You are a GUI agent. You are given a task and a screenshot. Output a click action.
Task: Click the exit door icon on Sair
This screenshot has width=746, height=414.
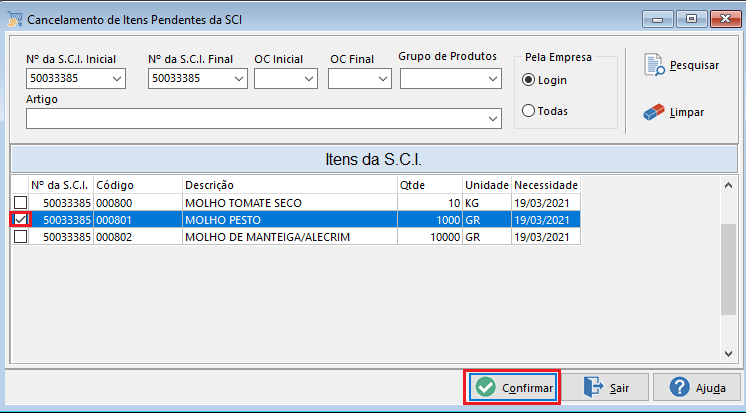coord(593,387)
